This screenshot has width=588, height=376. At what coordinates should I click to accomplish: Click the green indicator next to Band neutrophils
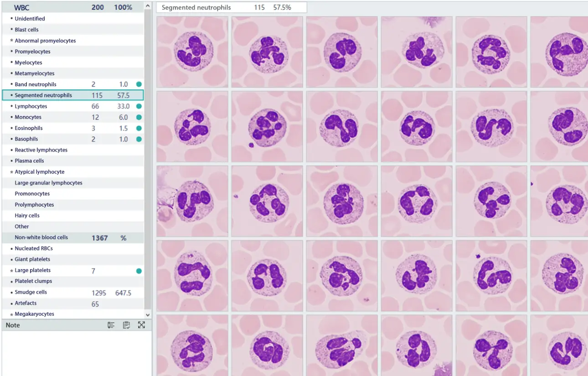[x=139, y=84]
